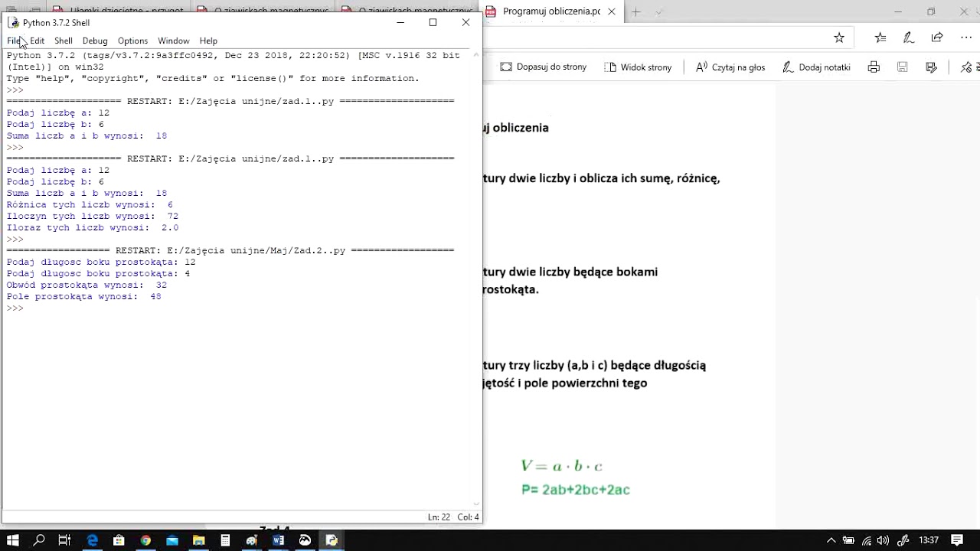Open Mail app from taskbar
This screenshot has height=551, width=980.
pyautogui.click(x=172, y=540)
